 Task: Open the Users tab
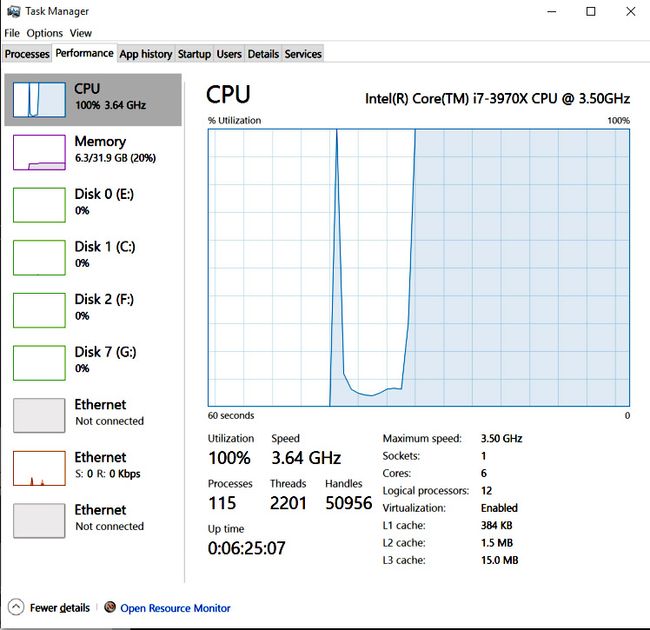point(229,54)
